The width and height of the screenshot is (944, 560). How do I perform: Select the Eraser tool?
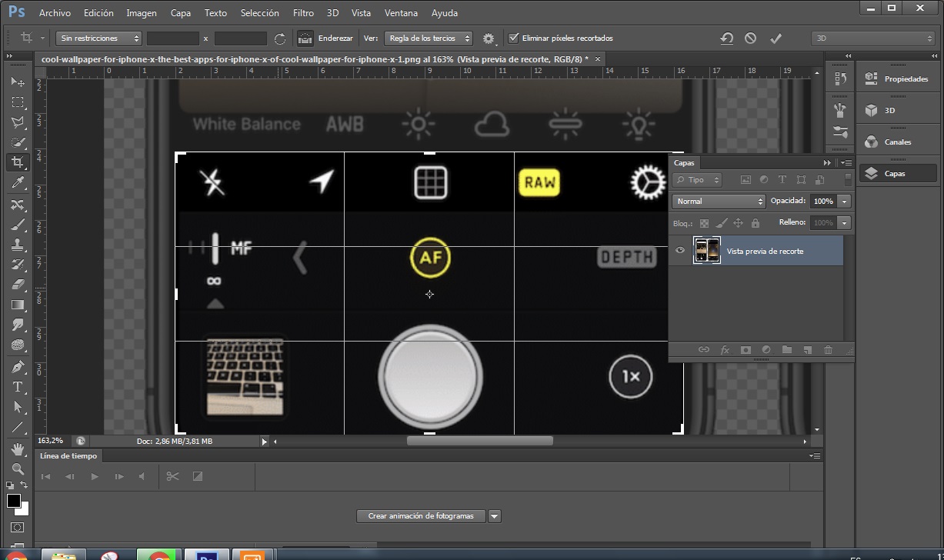coord(17,285)
